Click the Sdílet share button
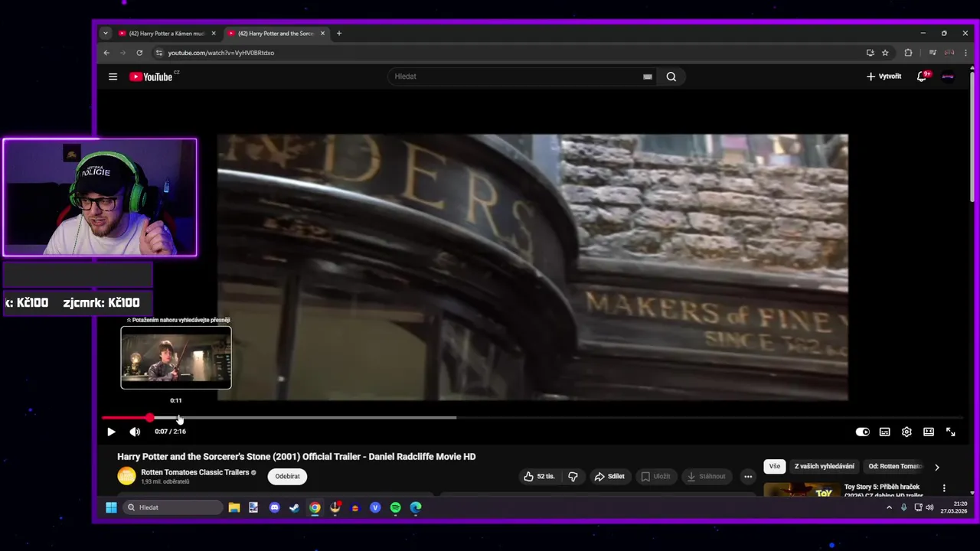980x551 pixels. [x=609, y=476]
